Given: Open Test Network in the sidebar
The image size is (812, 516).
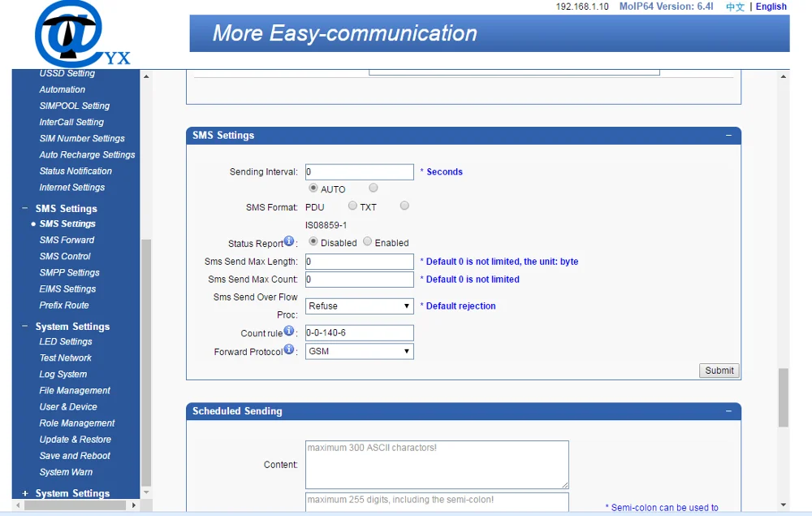Looking at the screenshot, I should pos(65,358).
